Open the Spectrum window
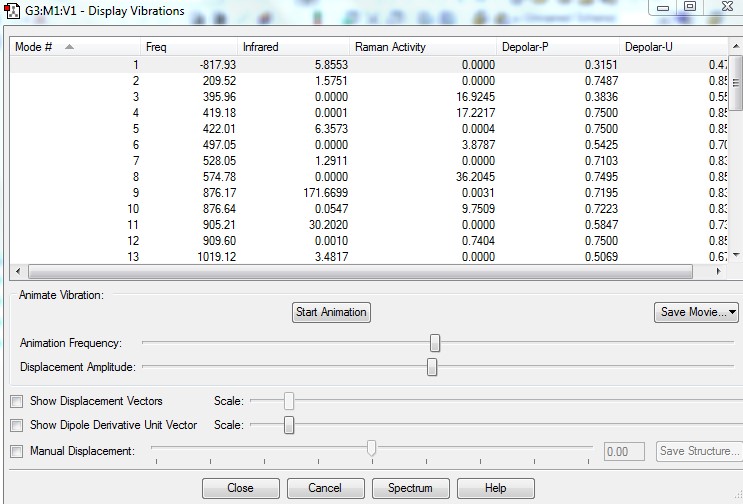The image size is (743, 504). [410, 488]
